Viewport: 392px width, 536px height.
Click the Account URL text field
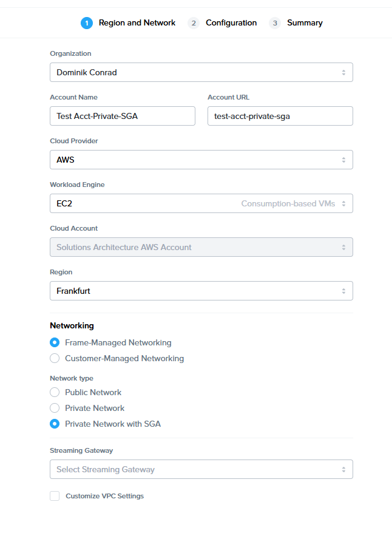[x=280, y=116]
